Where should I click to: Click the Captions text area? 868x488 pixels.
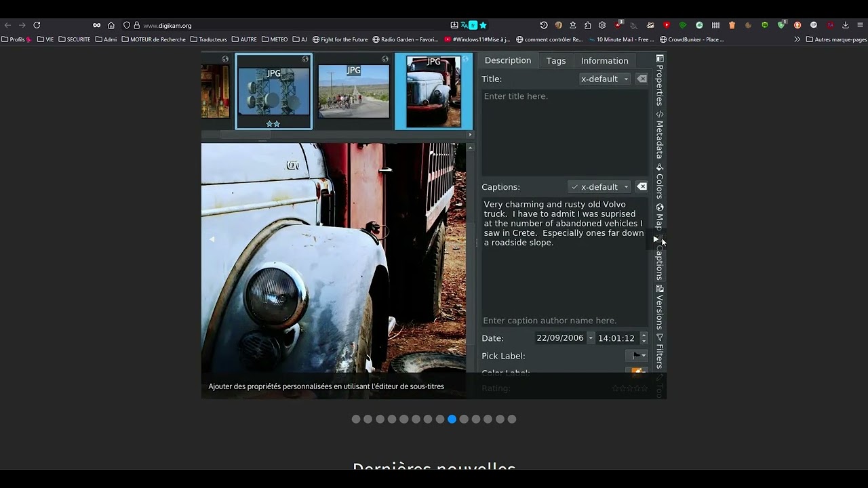click(x=565, y=255)
